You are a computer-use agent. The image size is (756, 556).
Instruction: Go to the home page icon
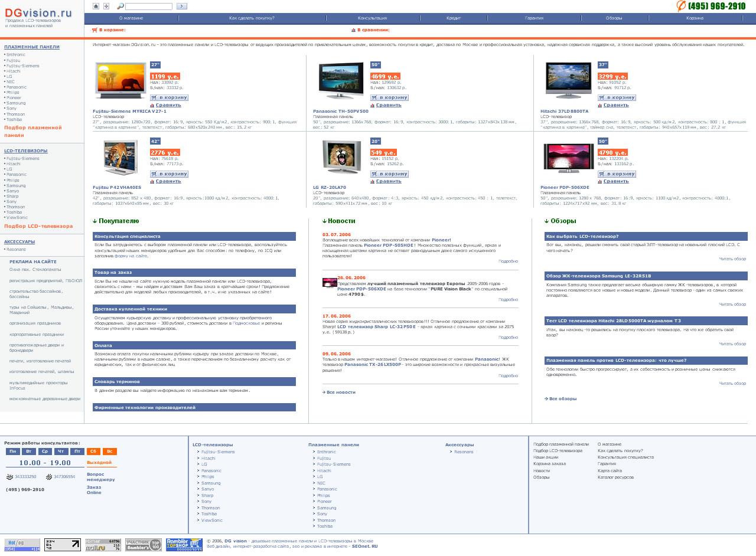point(96,6)
